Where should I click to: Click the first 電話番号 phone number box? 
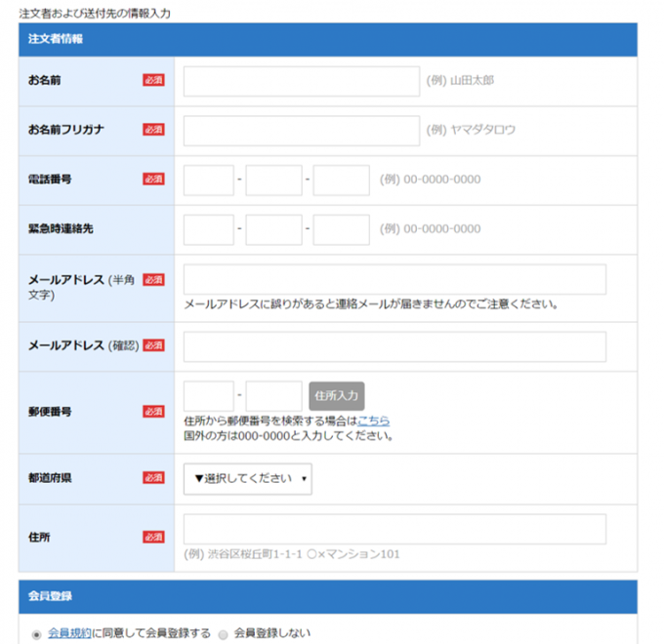pyautogui.click(x=209, y=181)
